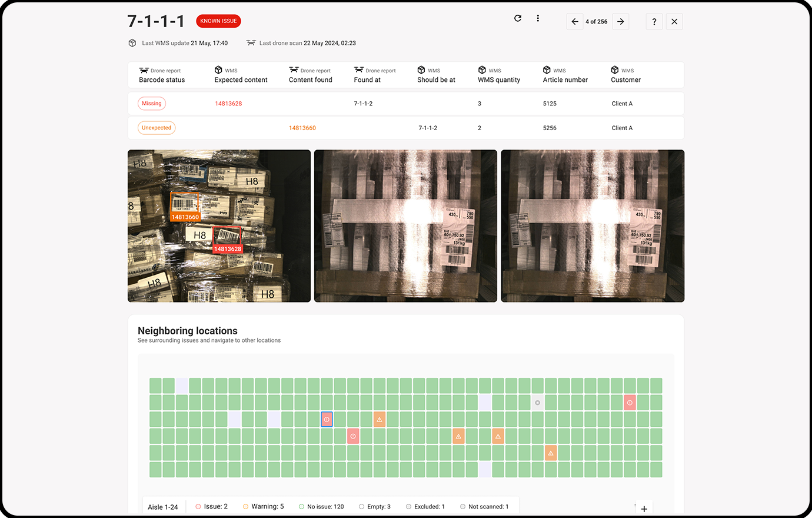Click Aisle 1-24 label

pos(163,507)
